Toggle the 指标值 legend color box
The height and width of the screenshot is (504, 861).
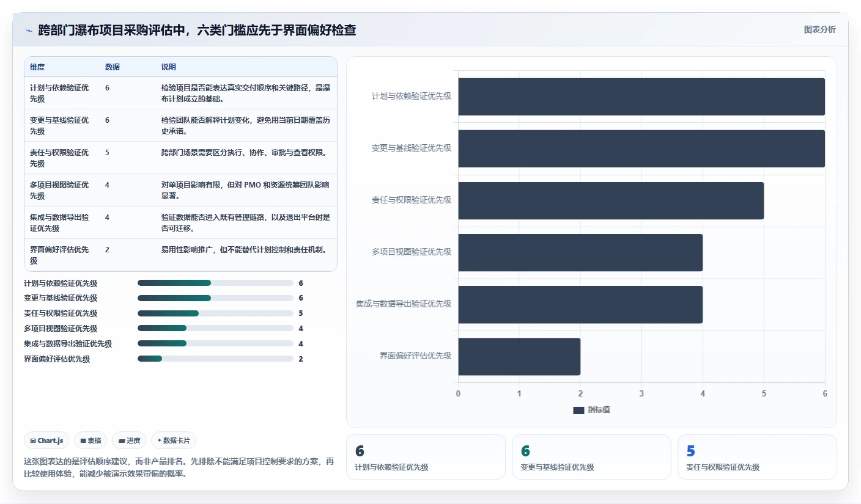pyautogui.click(x=578, y=410)
